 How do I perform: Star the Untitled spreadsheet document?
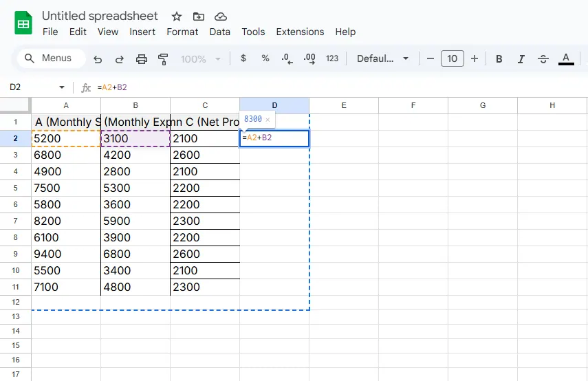tap(177, 17)
